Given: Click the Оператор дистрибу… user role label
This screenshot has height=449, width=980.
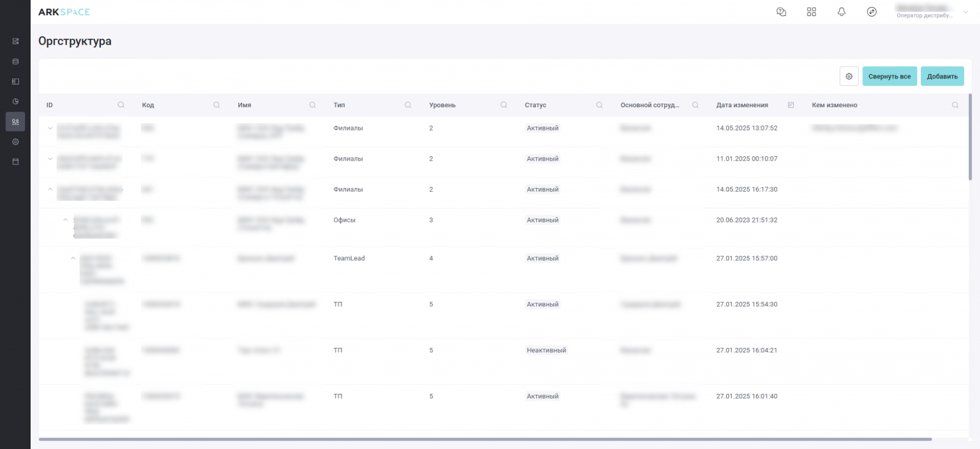Looking at the screenshot, I should click(x=924, y=16).
